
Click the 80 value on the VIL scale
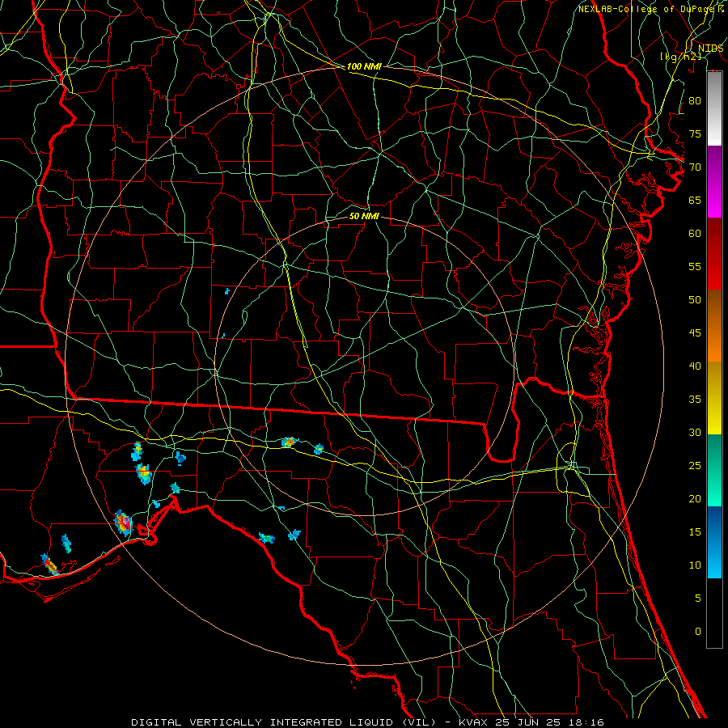(x=695, y=101)
